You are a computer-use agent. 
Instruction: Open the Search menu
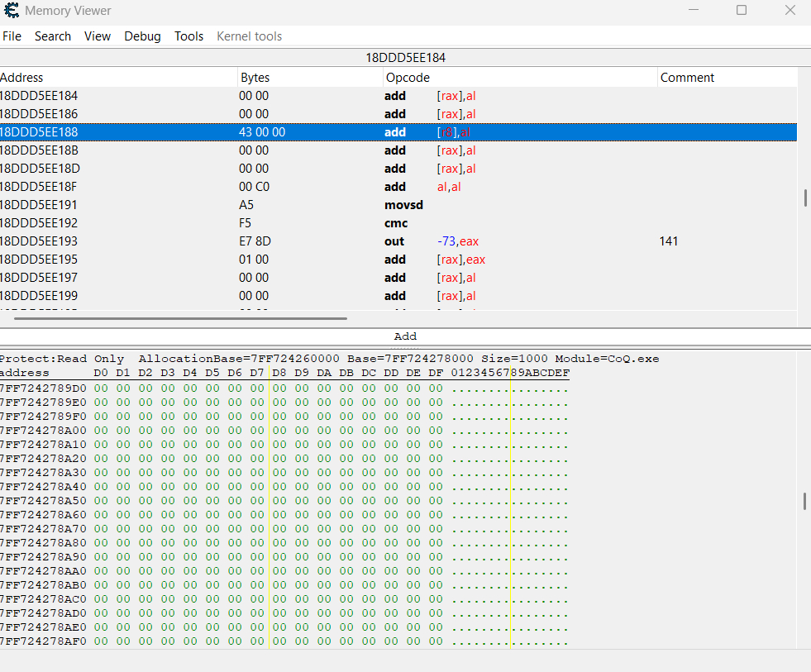click(x=53, y=36)
